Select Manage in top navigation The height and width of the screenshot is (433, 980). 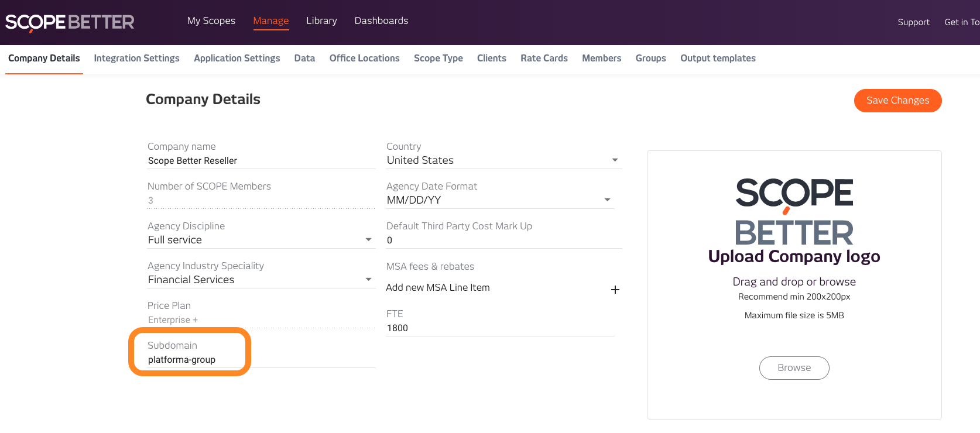point(271,20)
